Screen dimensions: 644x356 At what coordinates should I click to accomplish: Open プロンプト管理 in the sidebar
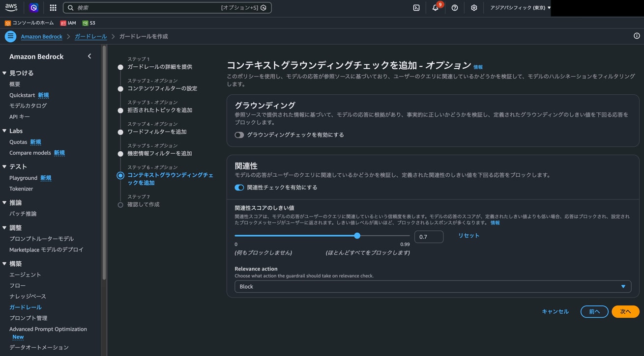[x=29, y=318]
